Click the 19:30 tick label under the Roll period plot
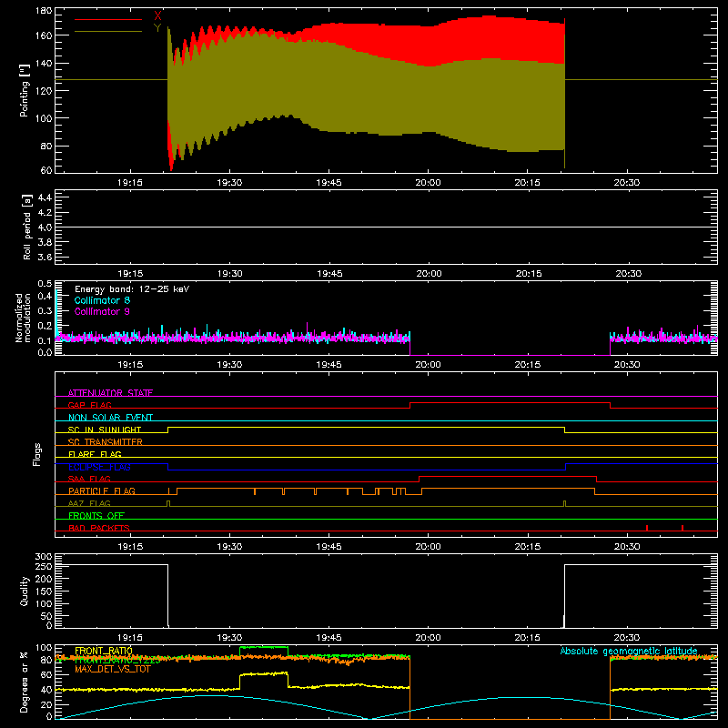This screenshot has width=728, height=728. (x=230, y=274)
